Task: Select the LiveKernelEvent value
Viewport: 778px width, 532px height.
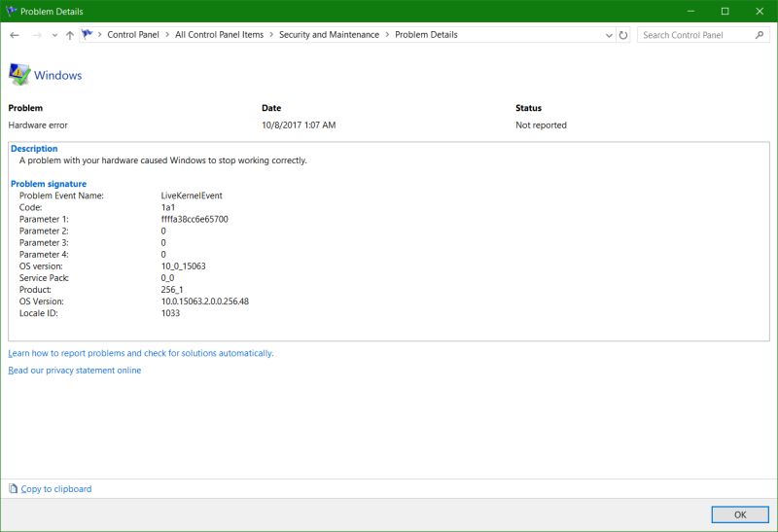Action: coord(192,195)
